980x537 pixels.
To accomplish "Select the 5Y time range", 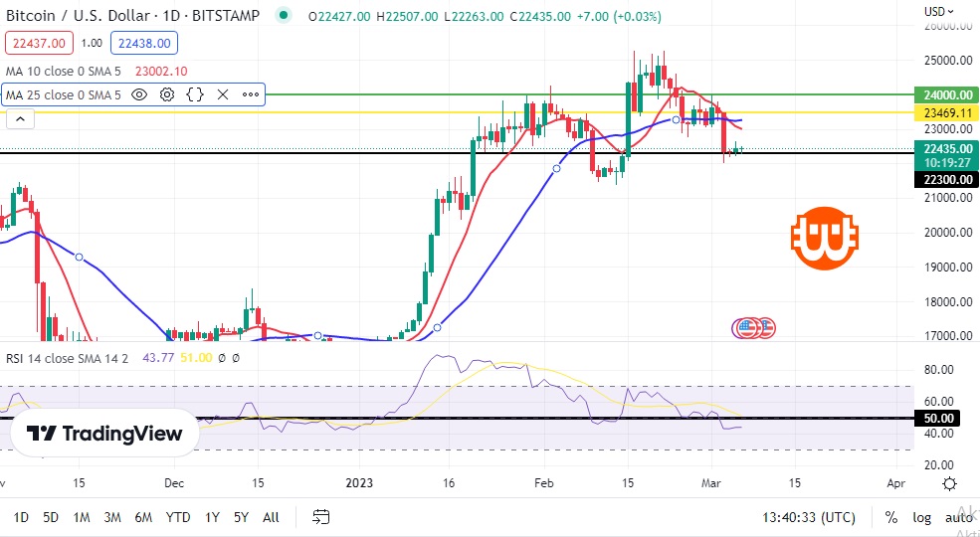I will (241, 517).
